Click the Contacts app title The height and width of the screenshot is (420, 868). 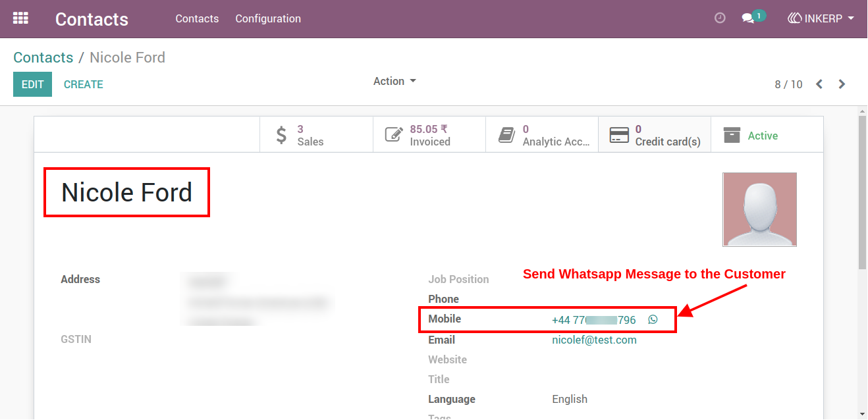point(92,19)
